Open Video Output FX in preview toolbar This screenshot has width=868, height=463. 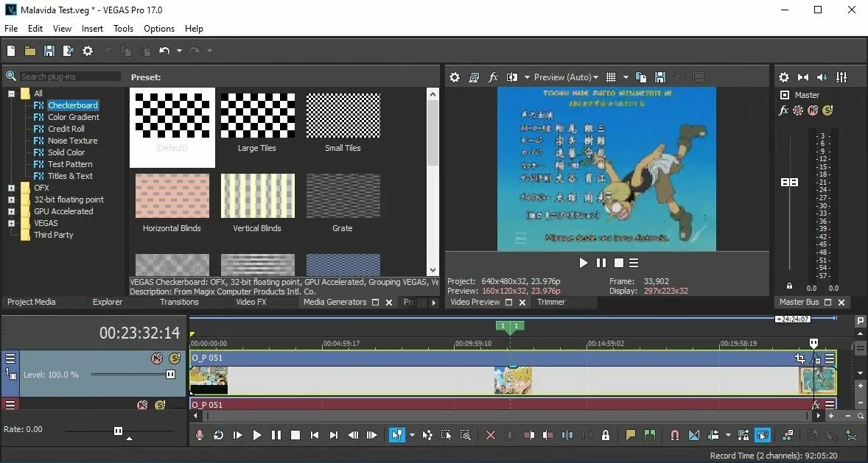493,77
